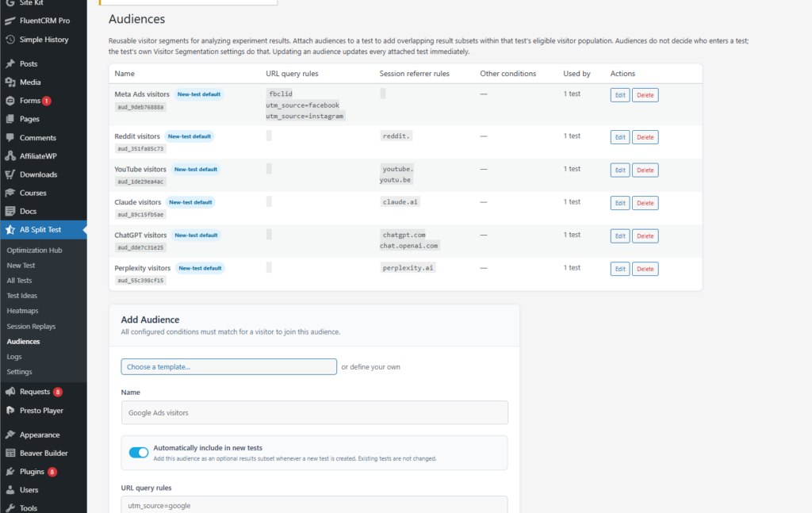Image resolution: width=812 pixels, height=513 pixels.
Task: Click the Site Kit Google icon
Action: tap(10, 2)
